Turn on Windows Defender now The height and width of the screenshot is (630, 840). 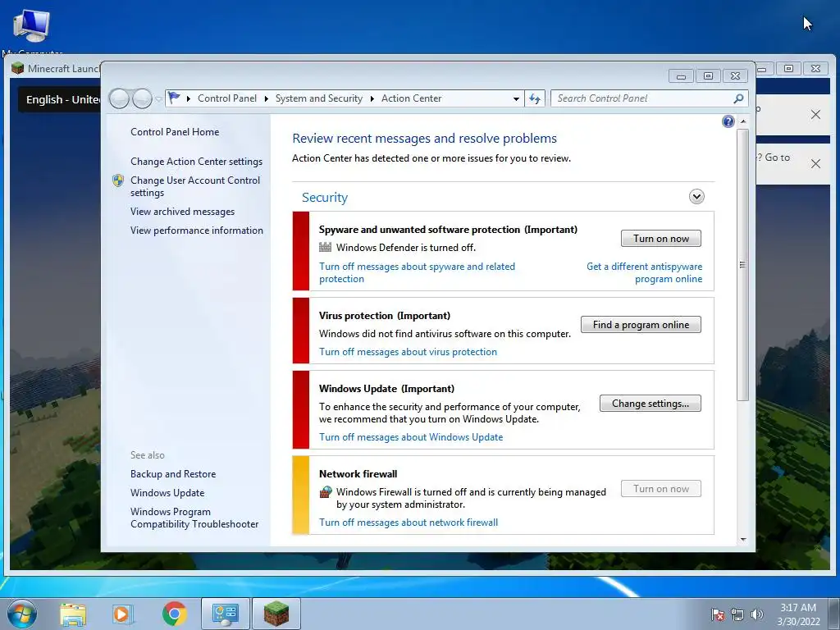pyautogui.click(x=660, y=239)
